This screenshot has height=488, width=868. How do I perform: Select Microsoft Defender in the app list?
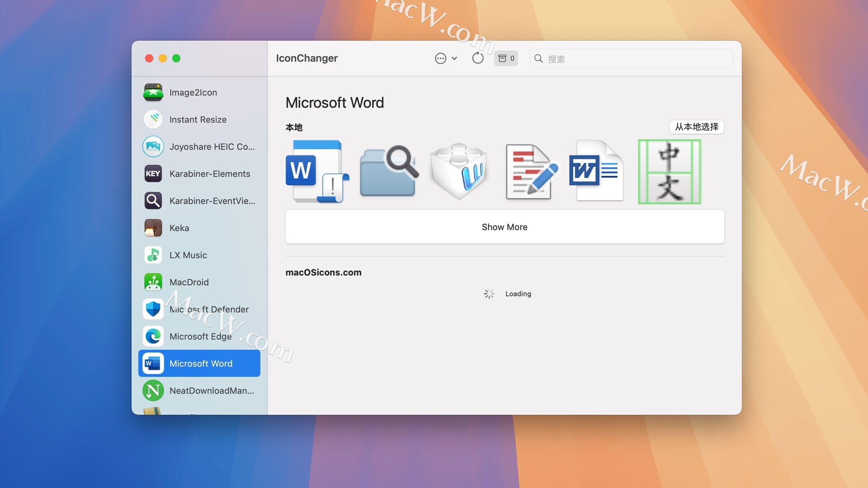199,309
